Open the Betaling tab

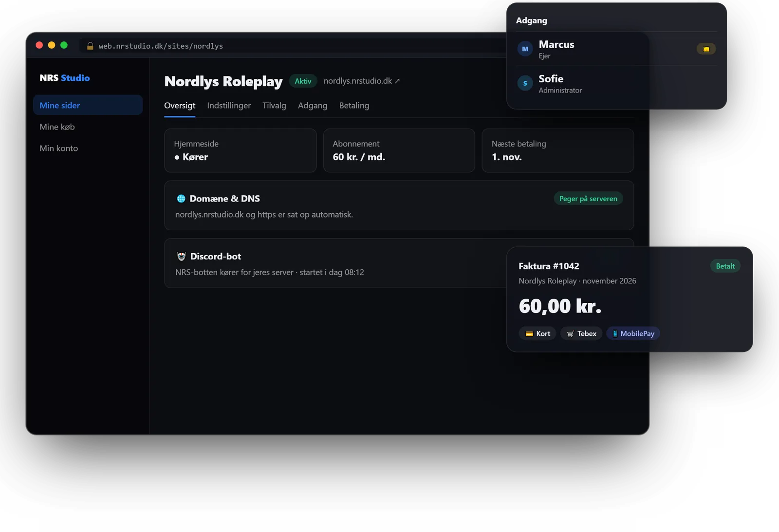354,106
